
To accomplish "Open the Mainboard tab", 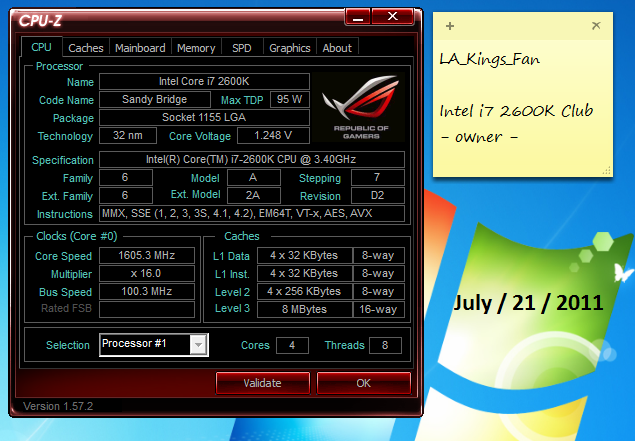I will [x=140, y=48].
